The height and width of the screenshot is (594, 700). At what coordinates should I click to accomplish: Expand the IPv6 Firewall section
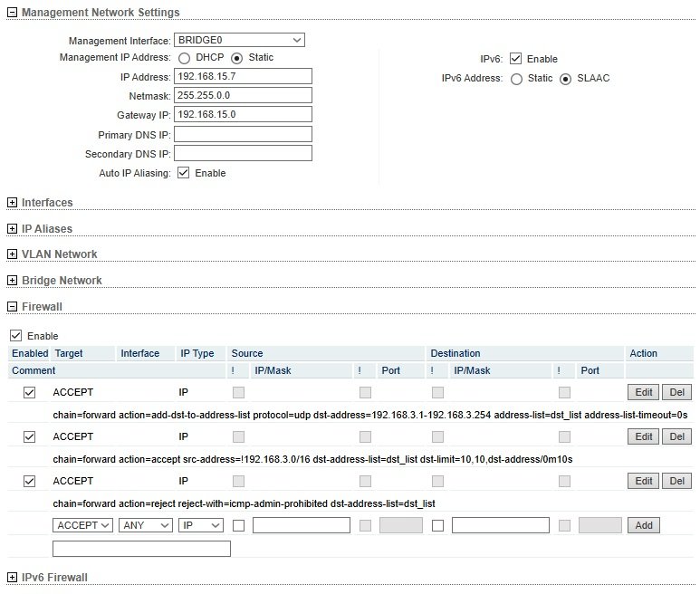coord(12,578)
